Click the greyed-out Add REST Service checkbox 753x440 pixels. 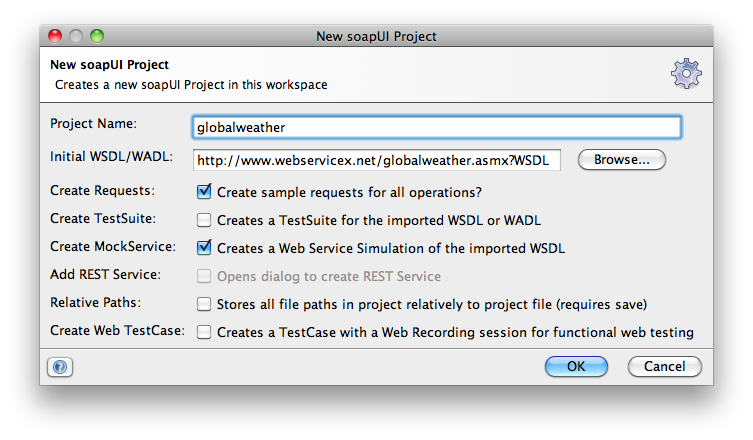click(204, 275)
